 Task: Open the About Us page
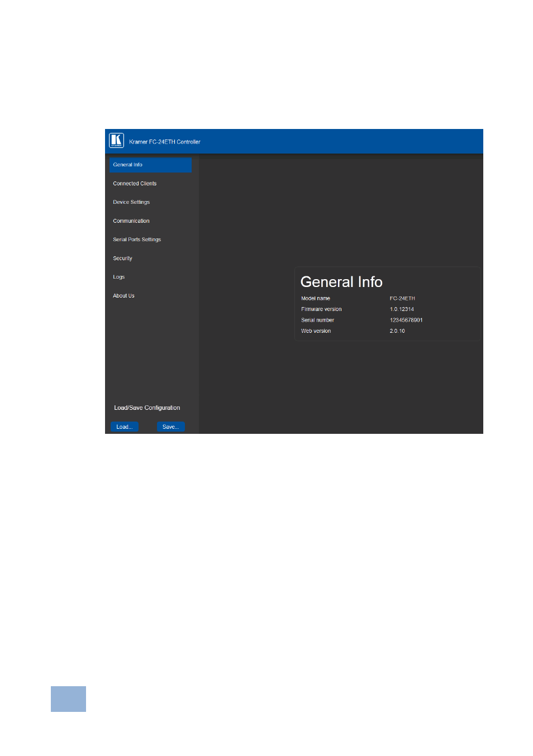[123, 296]
